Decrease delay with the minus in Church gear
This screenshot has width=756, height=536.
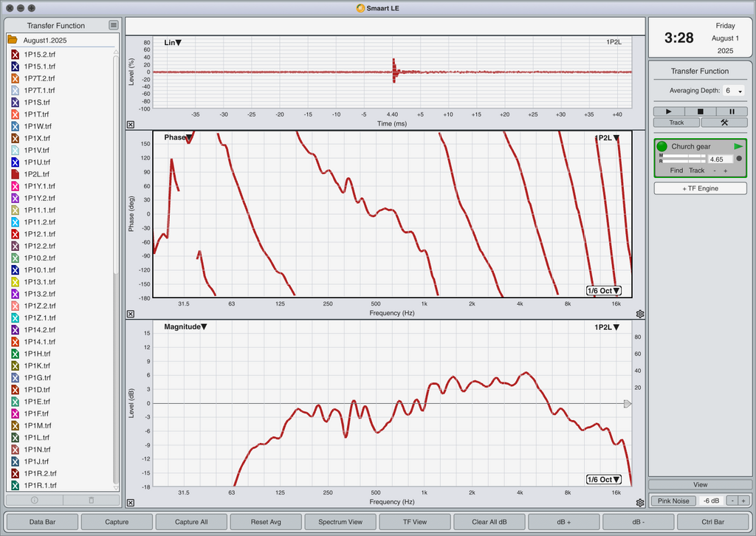[715, 171]
